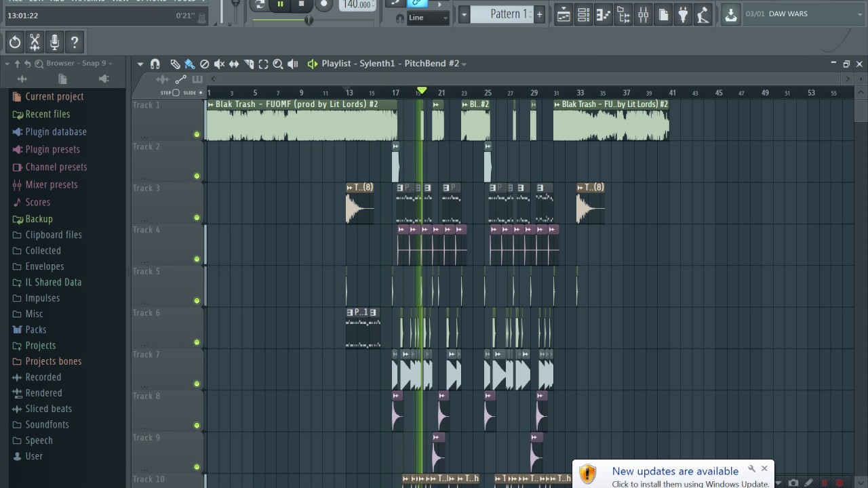Open the Playlist title clip dropdown arrow
The image size is (868, 488).
click(x=464, y=64)
